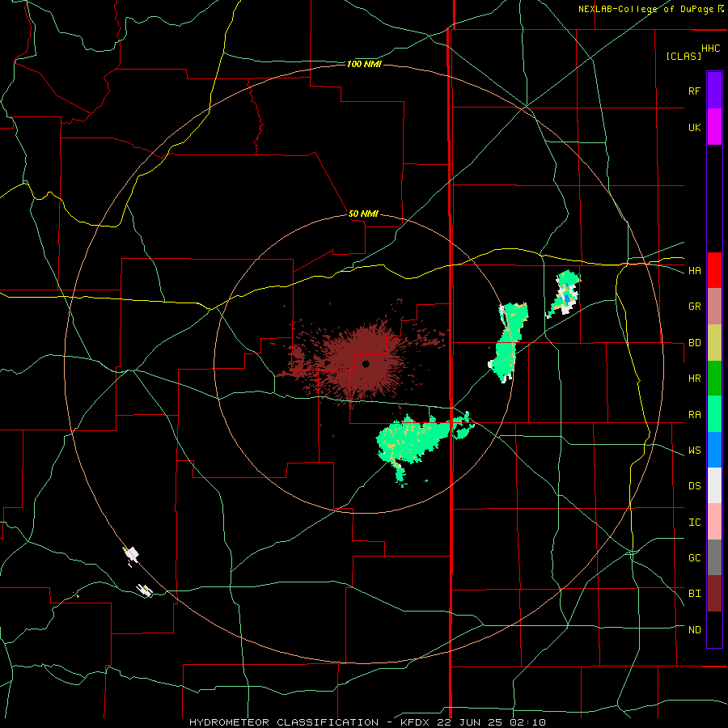Click the ND legend label
Image resolution: width=728 pixels, height=728 pixels.
coord(694,630)
